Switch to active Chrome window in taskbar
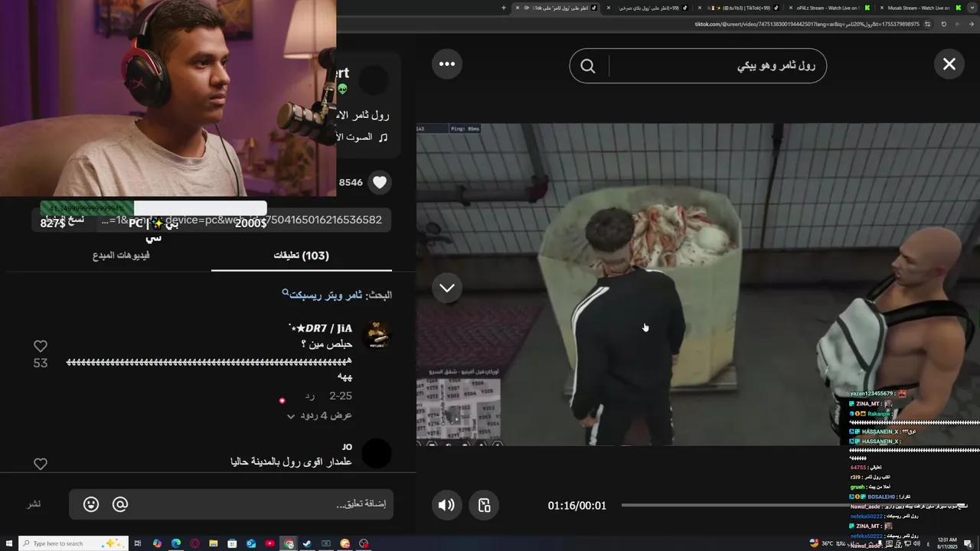Screen dimensions: 980x551 289,543
